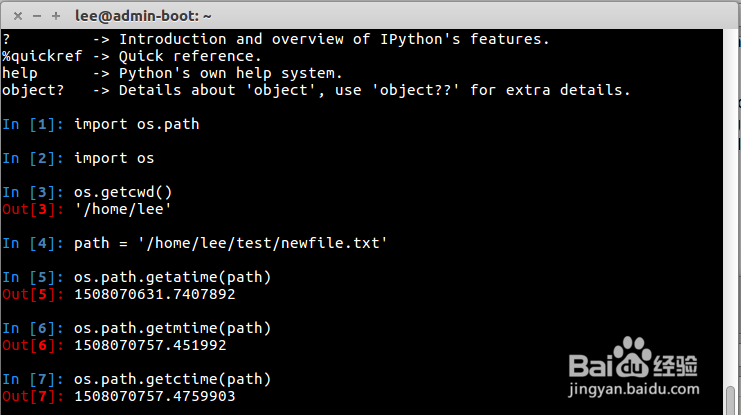Click the os.path.getctime(path) command
The height and width of the screenshot is (415, 741).
(x=172, y=379)
